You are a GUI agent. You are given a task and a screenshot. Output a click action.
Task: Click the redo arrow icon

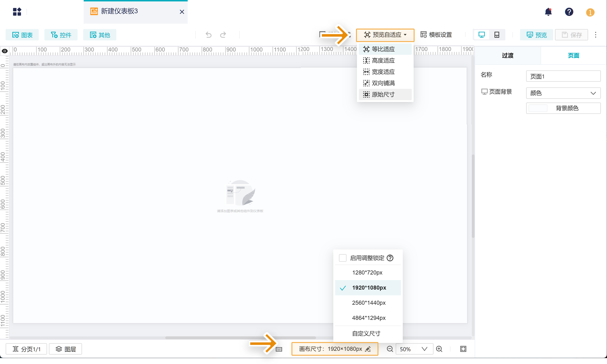coord(223,35)
